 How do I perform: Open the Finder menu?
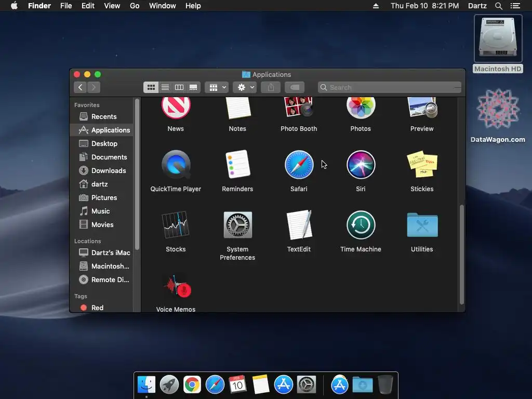pyautogui.click(x=39, y=6)
